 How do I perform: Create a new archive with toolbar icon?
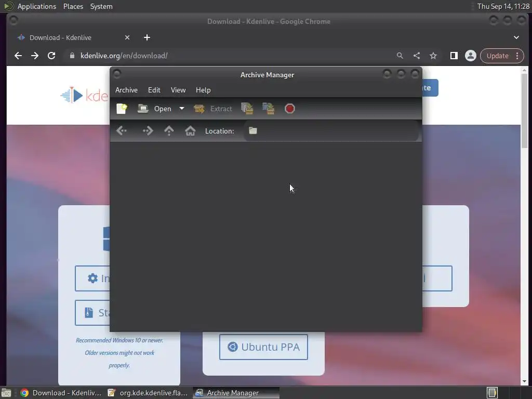[122, 109]
